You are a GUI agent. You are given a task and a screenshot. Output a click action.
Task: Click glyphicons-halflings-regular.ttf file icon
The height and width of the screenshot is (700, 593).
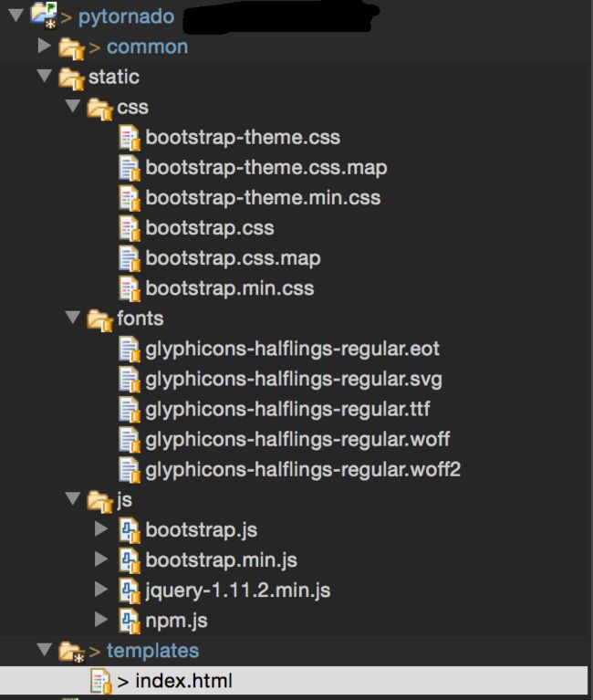[x=130, y=410]
